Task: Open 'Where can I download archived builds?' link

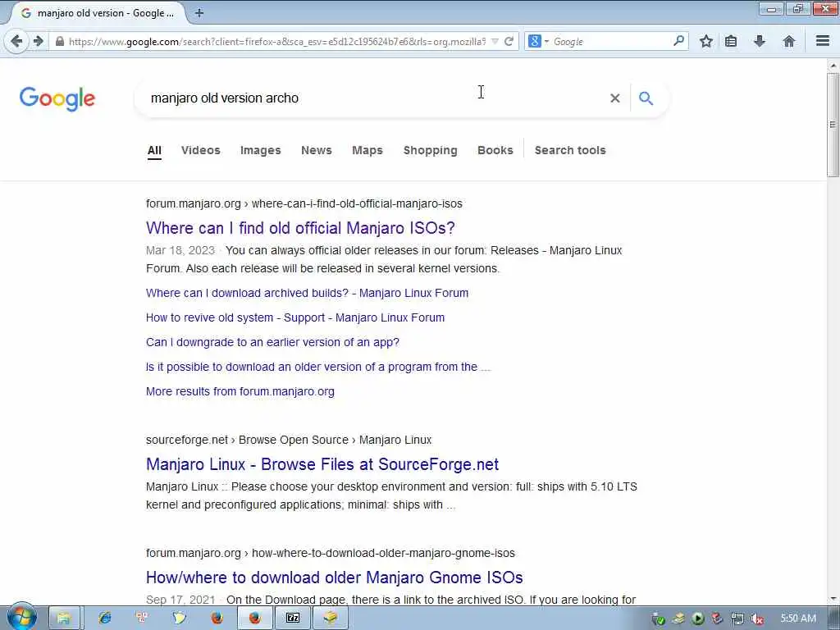Action: click(307, 293)
